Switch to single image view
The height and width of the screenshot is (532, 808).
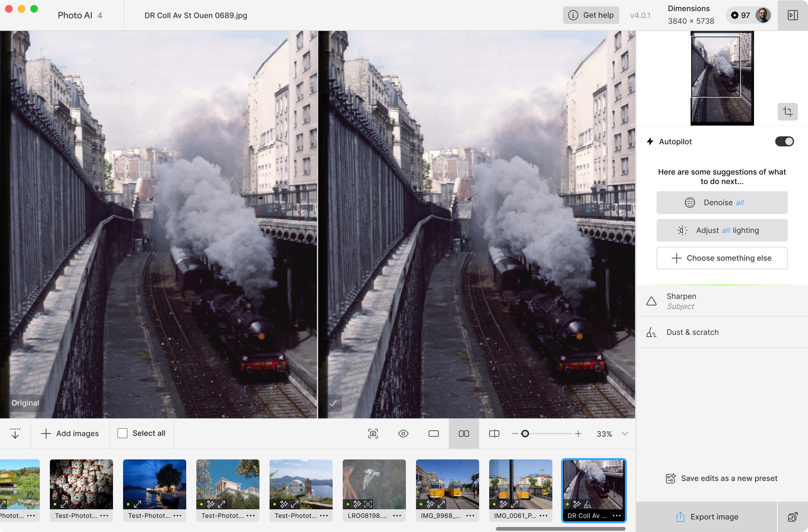434,434
